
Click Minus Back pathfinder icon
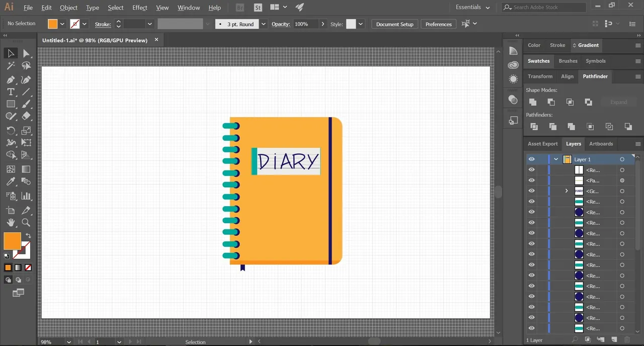point(628,127)
